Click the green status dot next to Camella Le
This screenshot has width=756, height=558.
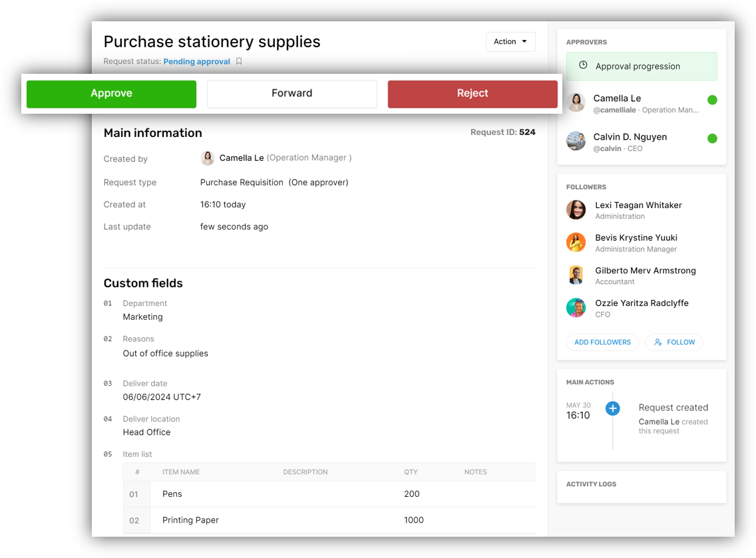point(712,100)
